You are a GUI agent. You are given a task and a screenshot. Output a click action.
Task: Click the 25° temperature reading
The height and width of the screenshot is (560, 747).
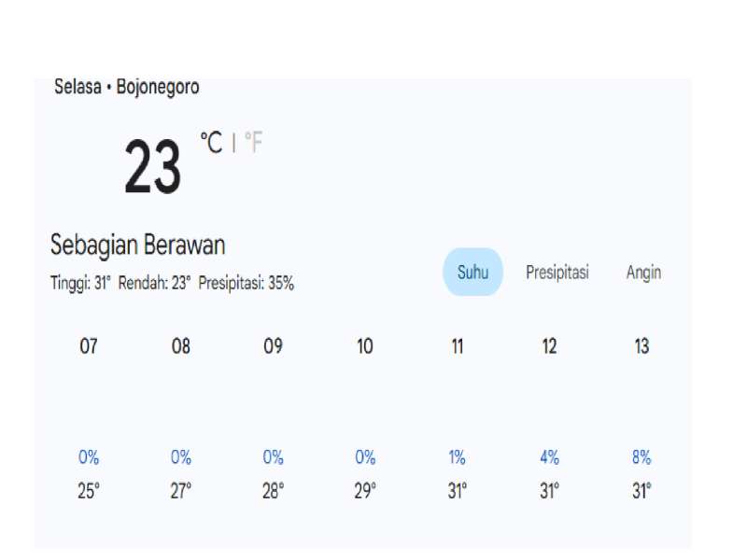(x=89, y=492)
